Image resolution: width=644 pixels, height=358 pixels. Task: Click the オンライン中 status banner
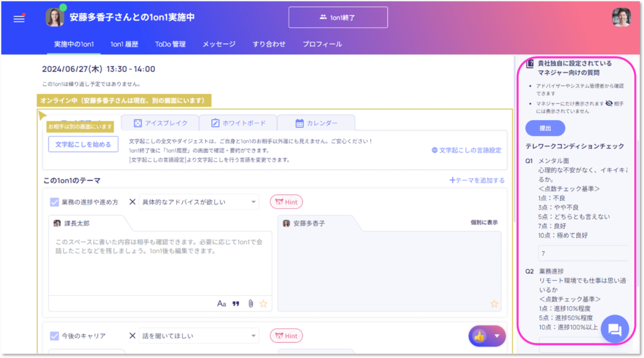coord(124,101)
